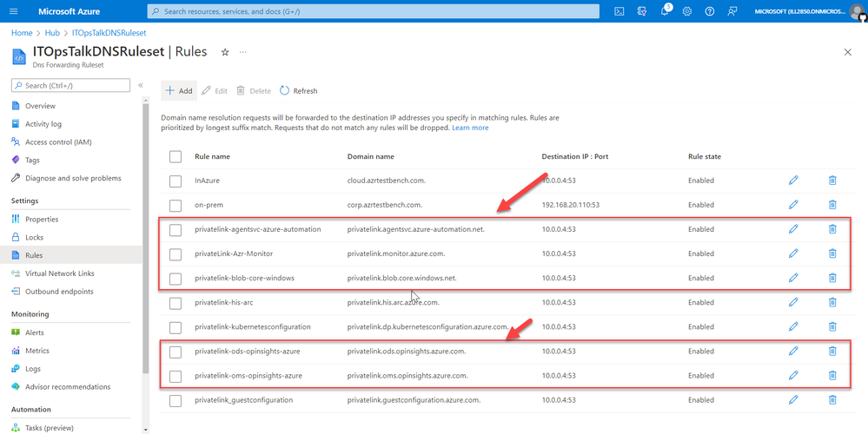Delete the privatelink-kubernetesconfiguration rule

tap(832, 326)
